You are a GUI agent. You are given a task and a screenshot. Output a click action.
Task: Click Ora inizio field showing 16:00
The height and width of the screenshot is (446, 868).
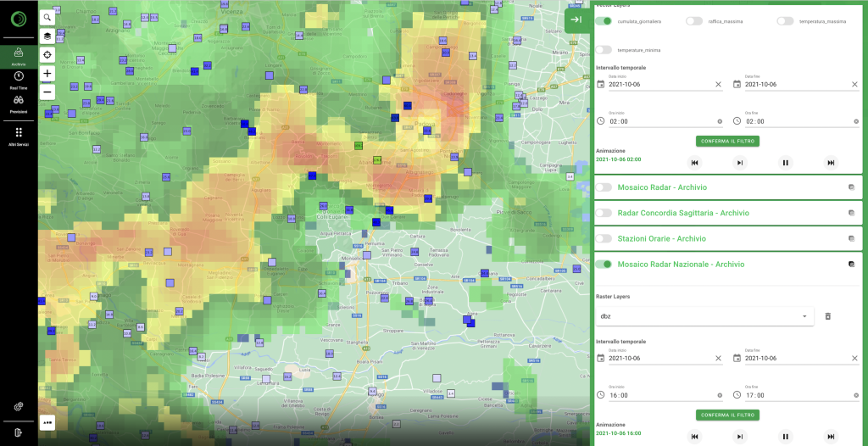[x=665, y=396]
